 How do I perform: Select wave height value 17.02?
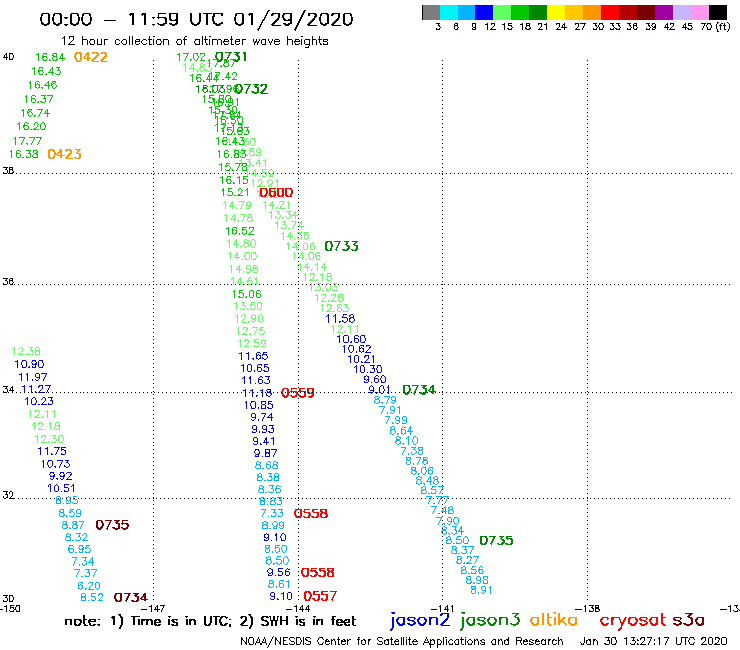pos(191,58)
